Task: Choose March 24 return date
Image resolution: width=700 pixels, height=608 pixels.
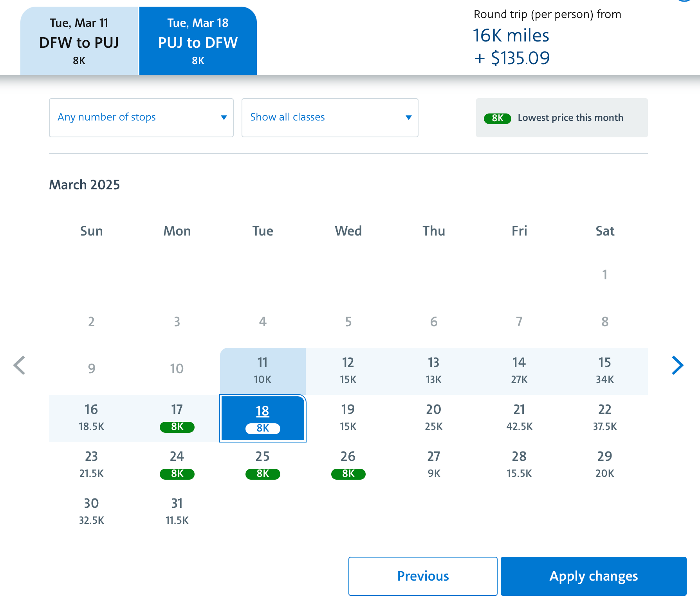Action: pos(177,465)
